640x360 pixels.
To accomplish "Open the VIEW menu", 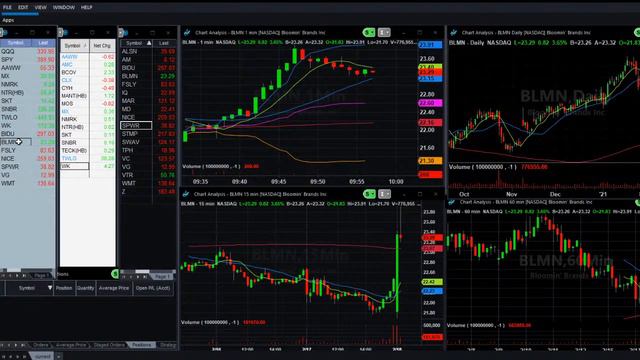I will [40, 7].
